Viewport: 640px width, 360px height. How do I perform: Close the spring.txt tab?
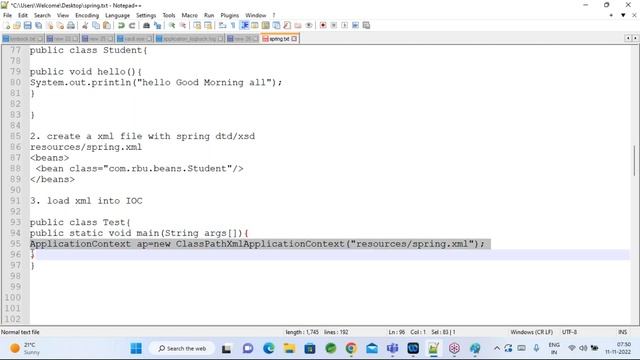point(294,39)
